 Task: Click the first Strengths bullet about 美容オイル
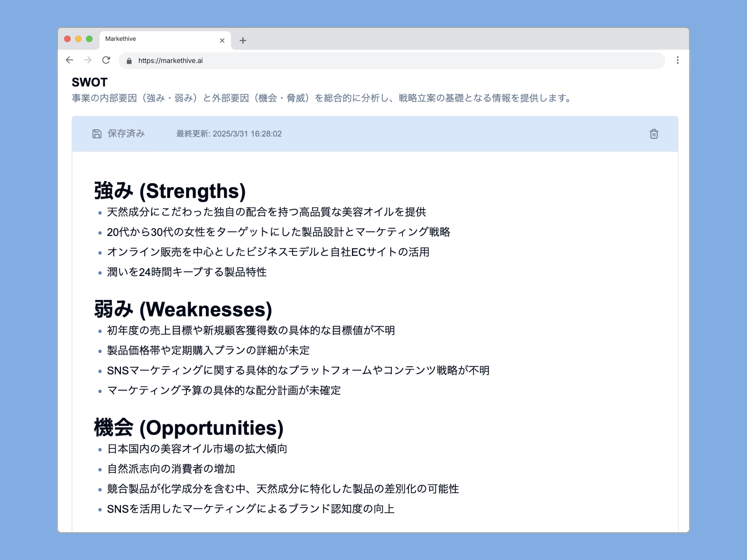[x=267, y=212]
